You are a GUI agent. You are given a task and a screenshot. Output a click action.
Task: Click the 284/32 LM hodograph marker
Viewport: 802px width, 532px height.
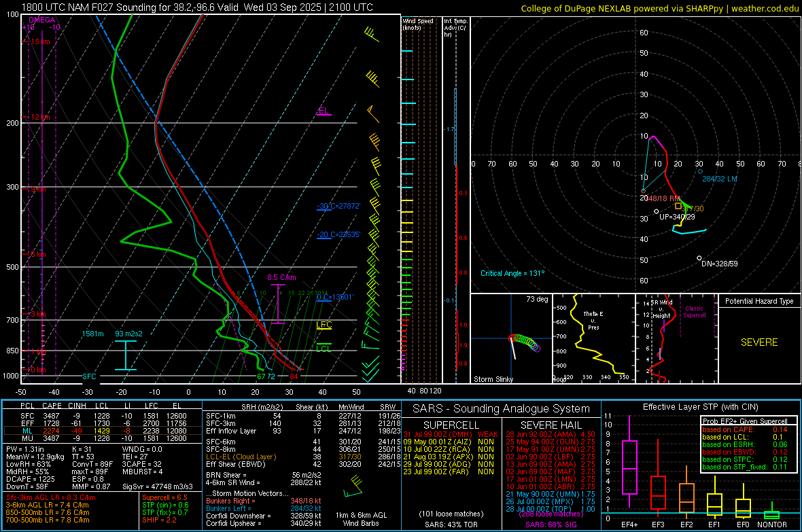(700, 171)
